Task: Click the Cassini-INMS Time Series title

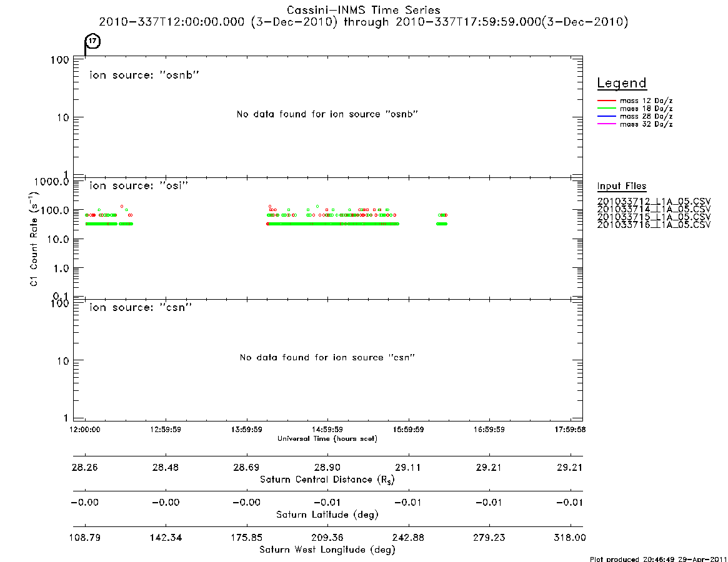Action: [364, 10]
